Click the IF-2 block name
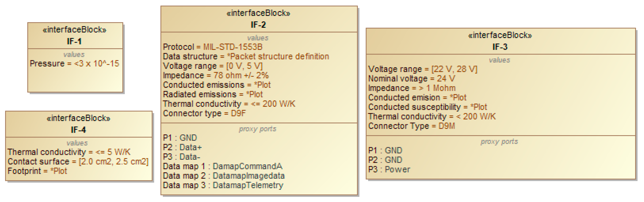The width and height of the screenshot is (644, 202). coord(258,25)
